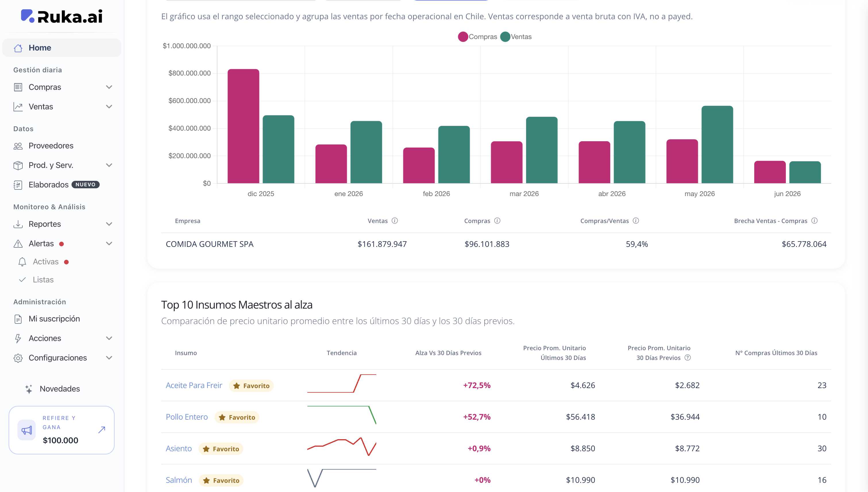Click the Novedades sparkle icon

pyautogui.click(x=29, y=389)
